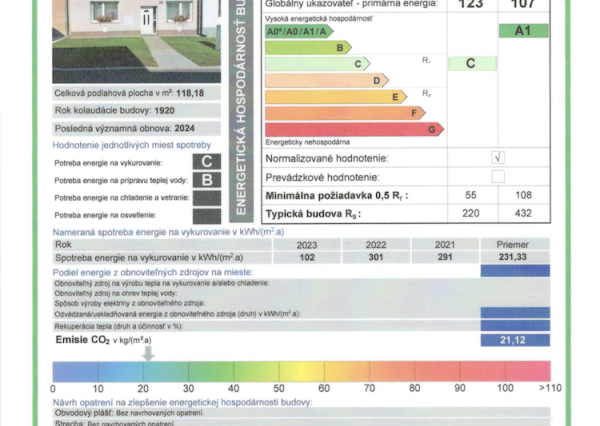Click the B rating box for teplá voda
This screenshot has width=600, height=426.
pyautogui.click(x=206, y=179)
